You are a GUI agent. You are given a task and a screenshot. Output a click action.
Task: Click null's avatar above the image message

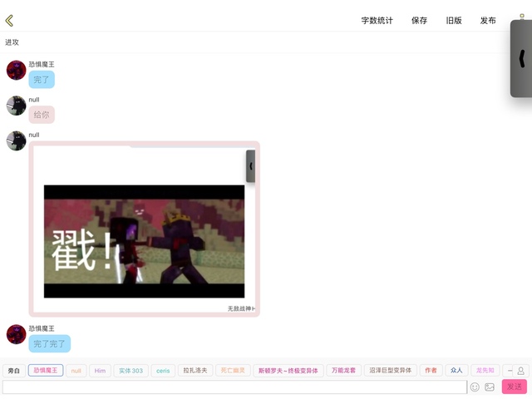pyautogui.click(x=16, y=140)
